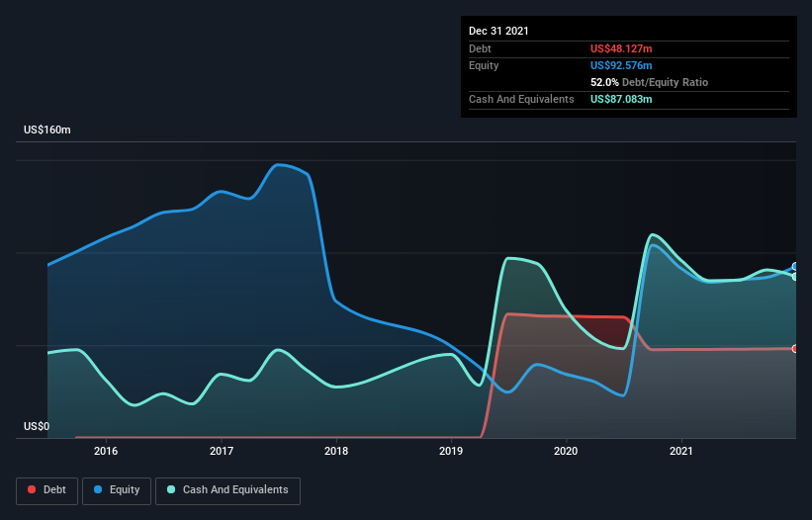Click the red Debt endpoint marker

click(x=795, y=349)
